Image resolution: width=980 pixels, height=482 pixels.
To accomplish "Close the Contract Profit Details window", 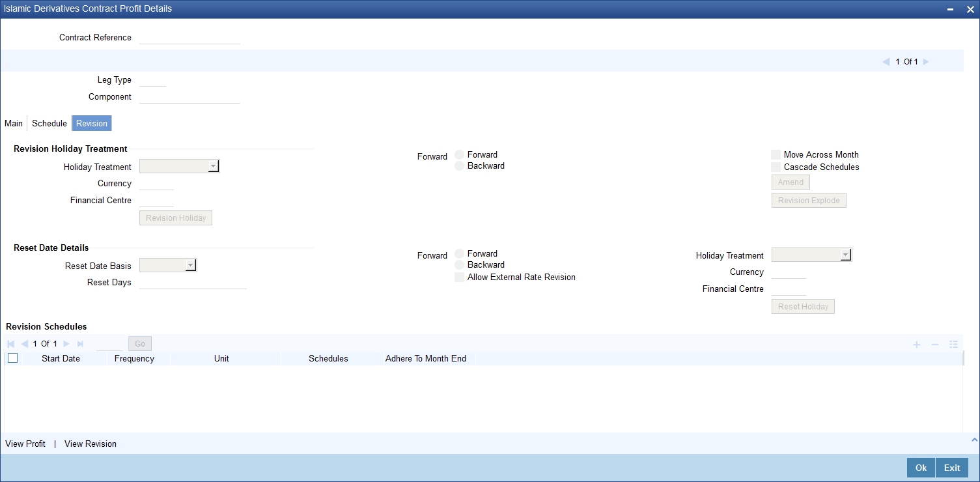I will pyautogui.click(x=970, y=9).
